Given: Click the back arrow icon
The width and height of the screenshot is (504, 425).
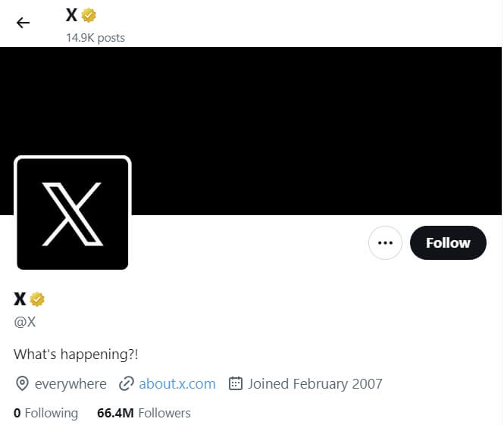Looking at the screenshot, I should point(23,23).
